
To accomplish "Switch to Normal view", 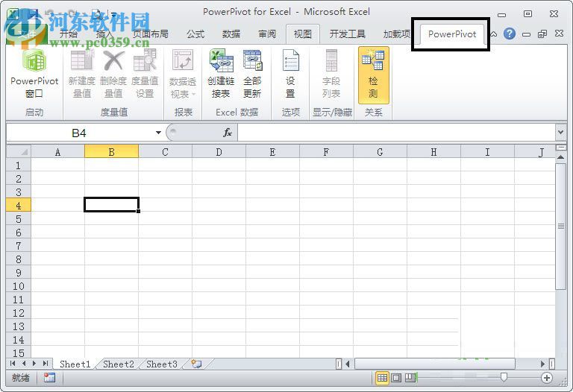I will click(382, 378).
